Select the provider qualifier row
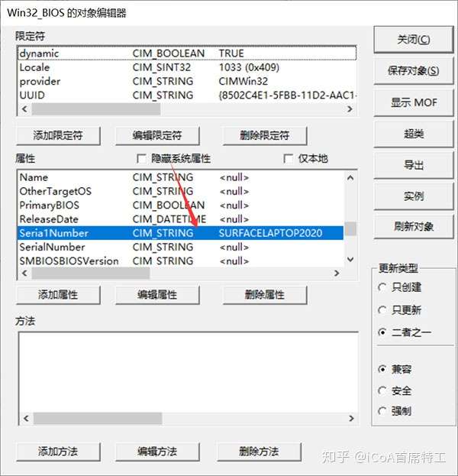The width and height of the screenshot is (458, 476). coord(187,81)
